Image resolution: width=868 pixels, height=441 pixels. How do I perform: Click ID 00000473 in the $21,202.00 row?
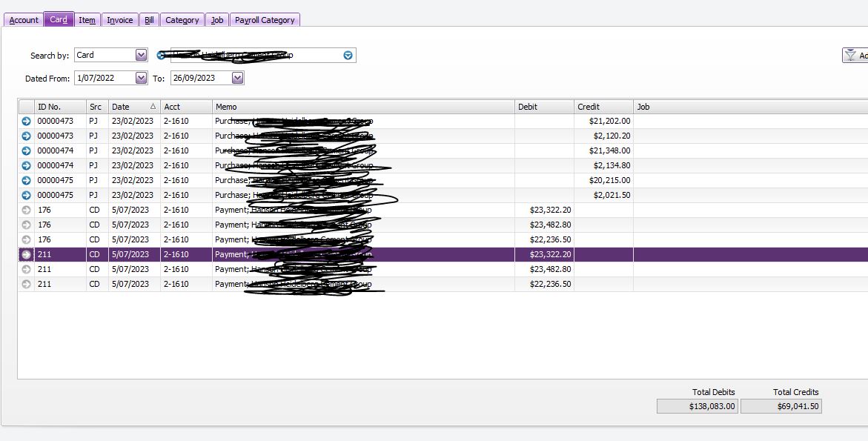point(56,121)
